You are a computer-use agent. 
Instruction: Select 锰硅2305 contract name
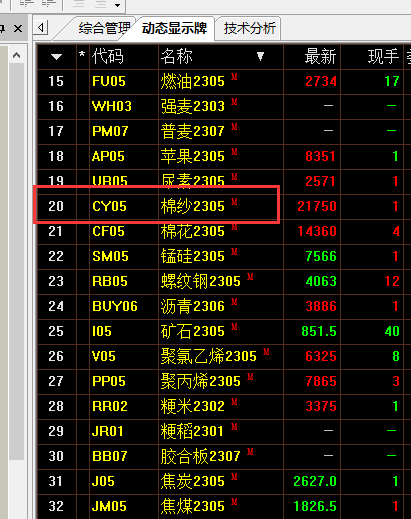pos(193,256)
